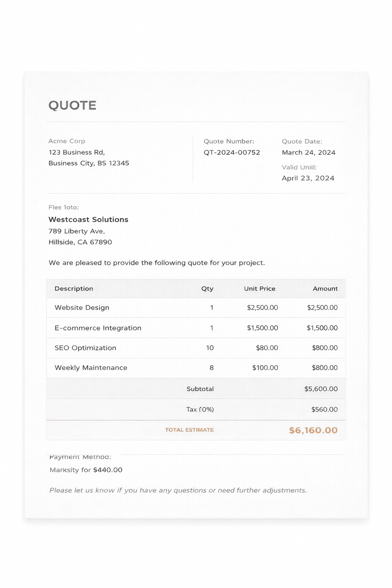Click the Qty column header
This screenshot has height=588, width=392.
pos(207,289)
